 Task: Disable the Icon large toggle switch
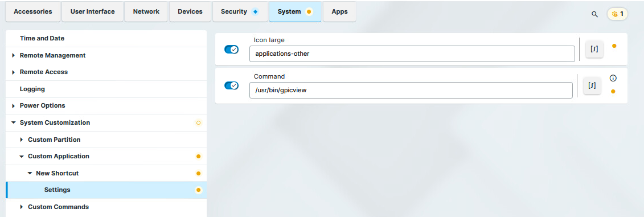231,50
